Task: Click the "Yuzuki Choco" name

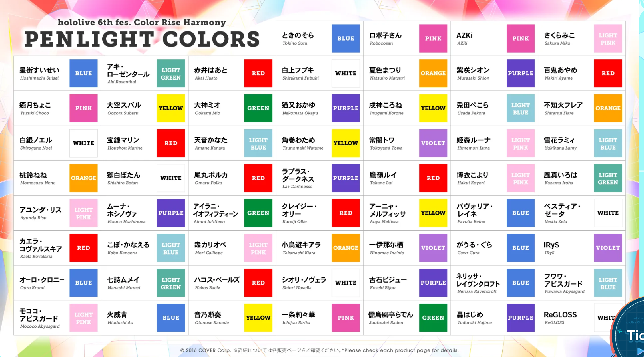Action: click(35, 113)
